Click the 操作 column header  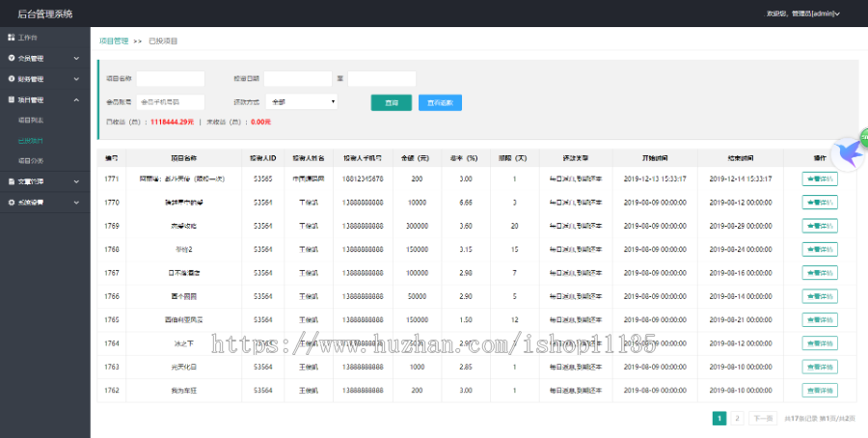click(820, 158)
